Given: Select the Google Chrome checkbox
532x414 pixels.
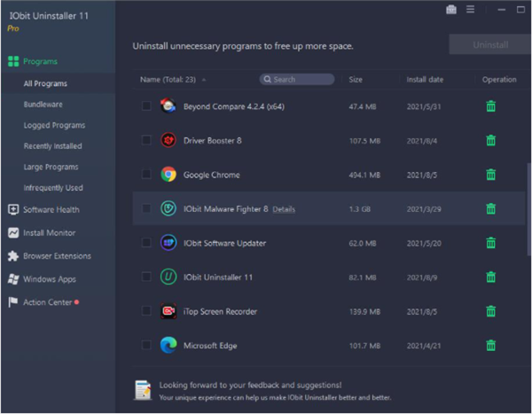Looking at the screenshot, I should click(146, 174).
